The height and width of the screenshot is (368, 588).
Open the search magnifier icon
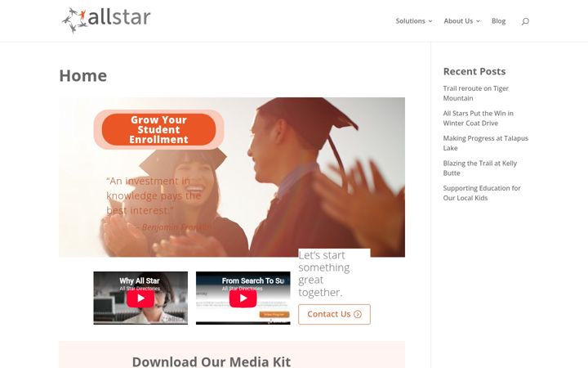tap(525, 21)
